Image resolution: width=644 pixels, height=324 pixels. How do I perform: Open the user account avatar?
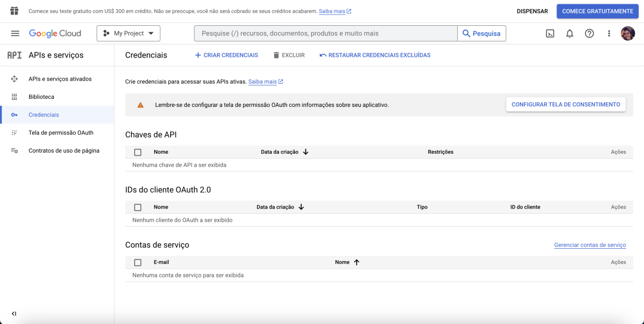[628, 33]
